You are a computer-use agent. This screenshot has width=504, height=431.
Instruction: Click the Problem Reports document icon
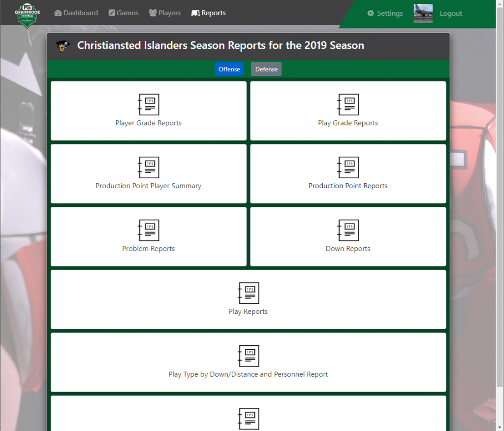click(x=149, y=230)
